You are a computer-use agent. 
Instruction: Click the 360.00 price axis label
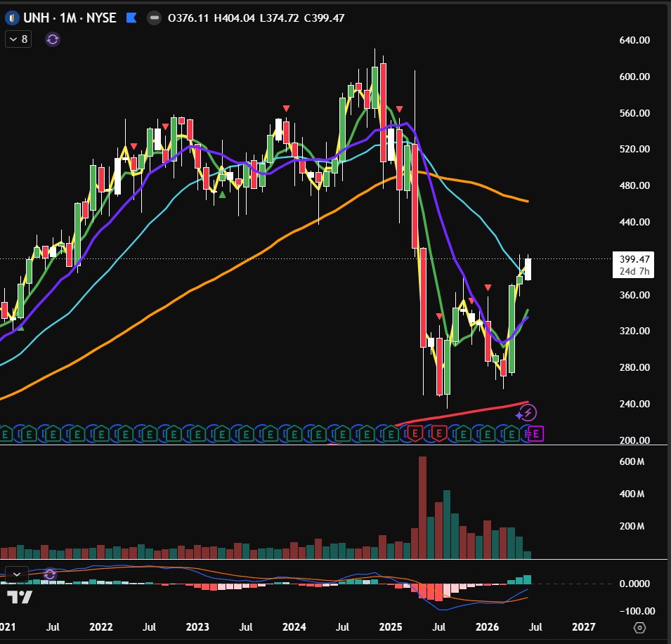point(634,295)
